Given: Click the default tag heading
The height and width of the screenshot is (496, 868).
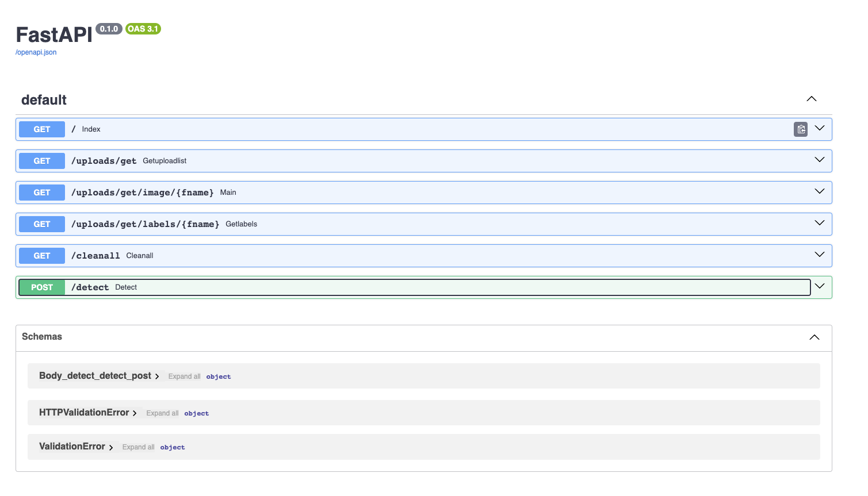Looking at the screenshot, I should [x=44, y=100].
